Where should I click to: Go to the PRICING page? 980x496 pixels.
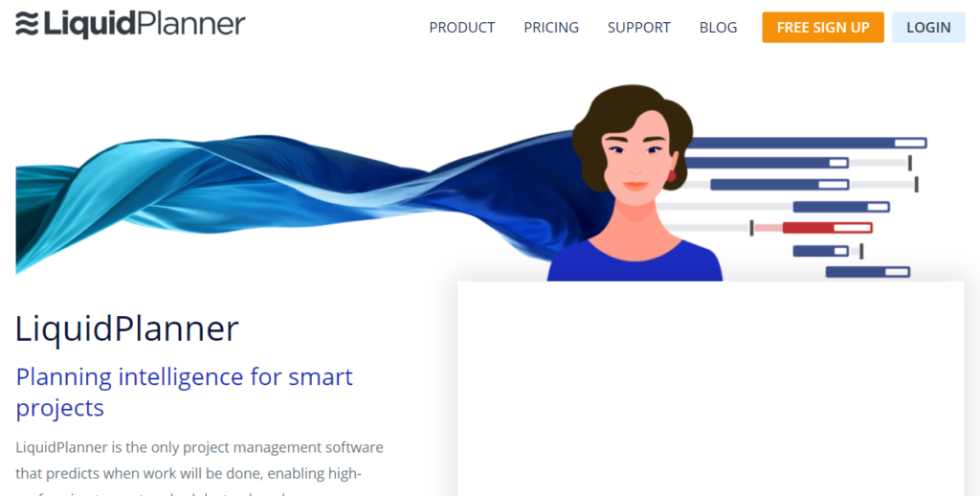(551, 28)
